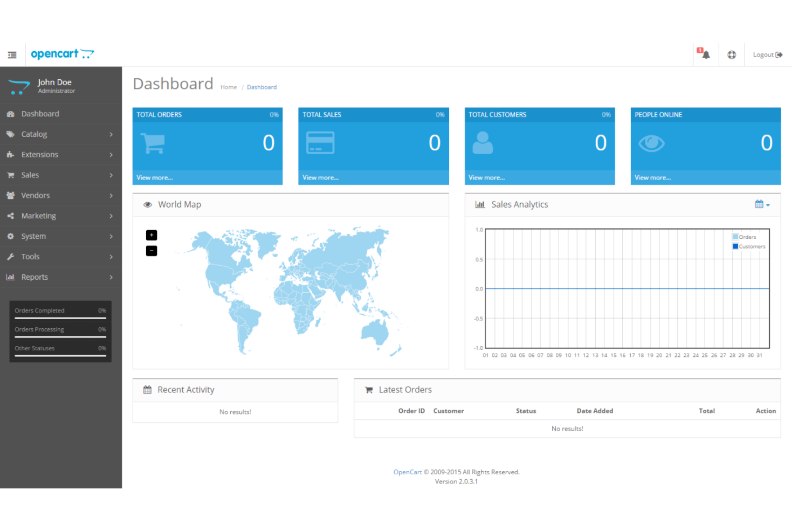The width and height of the screenshot is (798, 532).
Task: Click the cart icon beside Latest Orders title
Action: pyautogui.click(x=369, y=389)
